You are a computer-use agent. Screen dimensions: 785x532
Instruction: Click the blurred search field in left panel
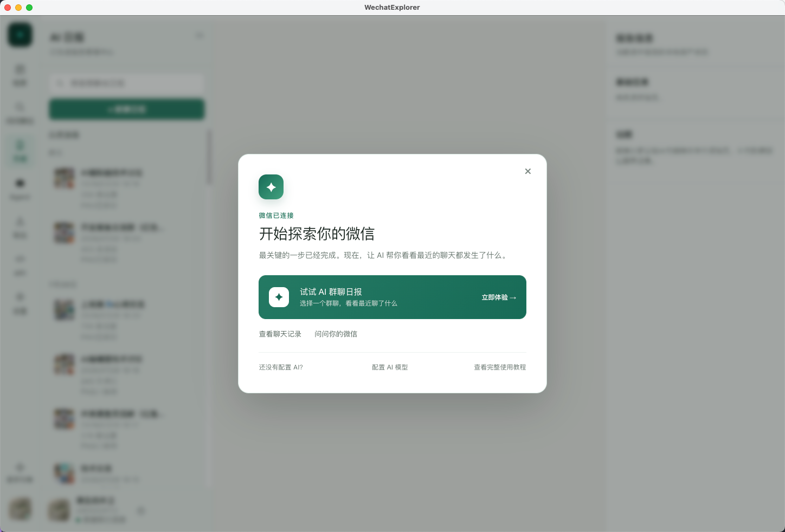click(x=127, y=83)
